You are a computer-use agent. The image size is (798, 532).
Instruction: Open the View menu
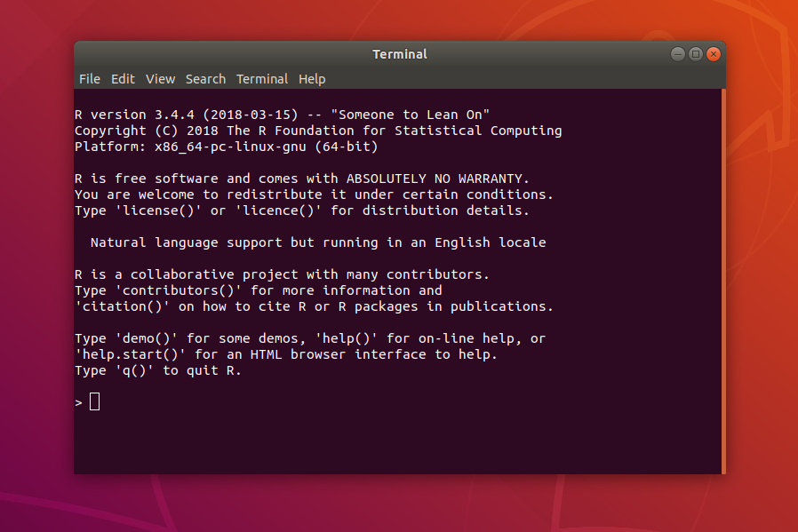pyautogui.click(x=160, y=79)
